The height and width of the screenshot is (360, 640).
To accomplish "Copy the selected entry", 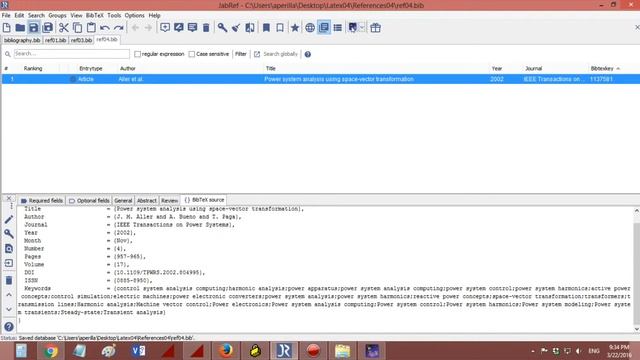I will (77, 28).
